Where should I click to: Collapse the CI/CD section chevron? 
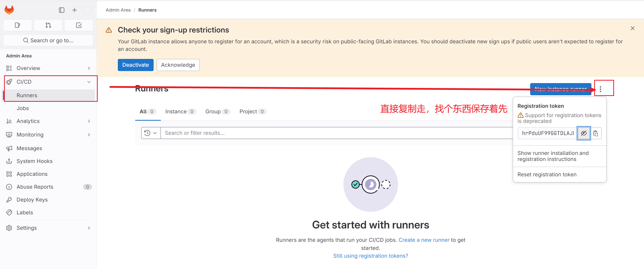[89, 82]
